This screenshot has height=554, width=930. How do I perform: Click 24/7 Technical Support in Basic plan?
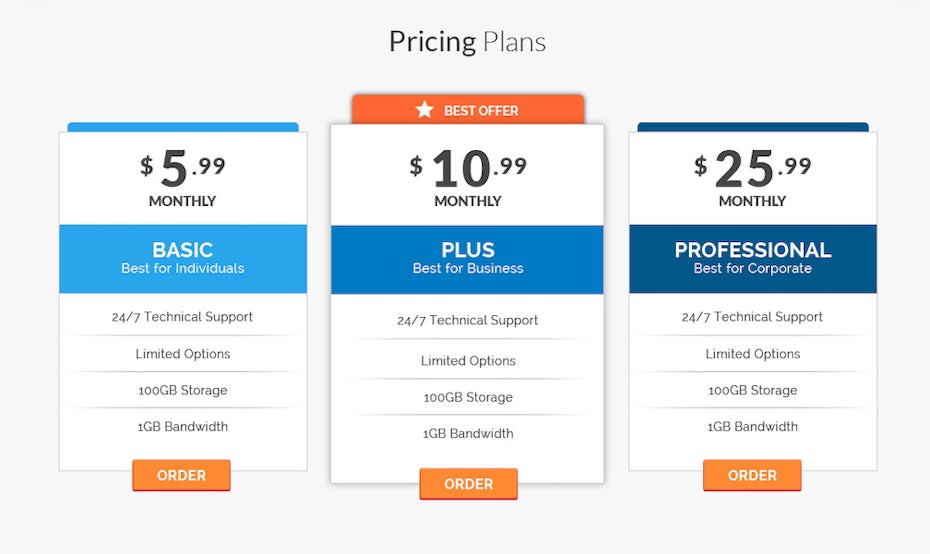tap(183, 317)
